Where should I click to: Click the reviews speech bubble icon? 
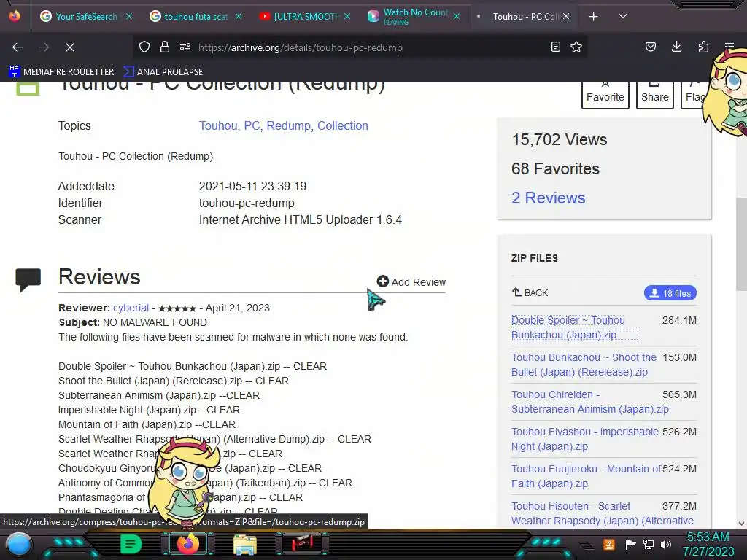click(x=28, y=279)
